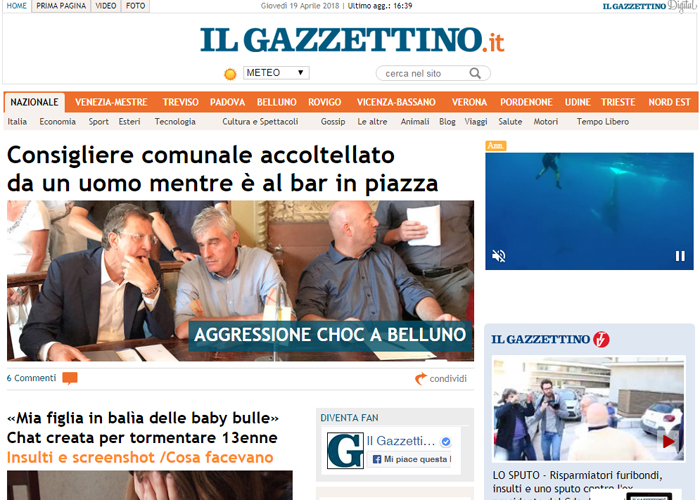Open the PRIMA PAGINA tab
The height and width of the screenshot is (500, 700).
pos(61,6)
